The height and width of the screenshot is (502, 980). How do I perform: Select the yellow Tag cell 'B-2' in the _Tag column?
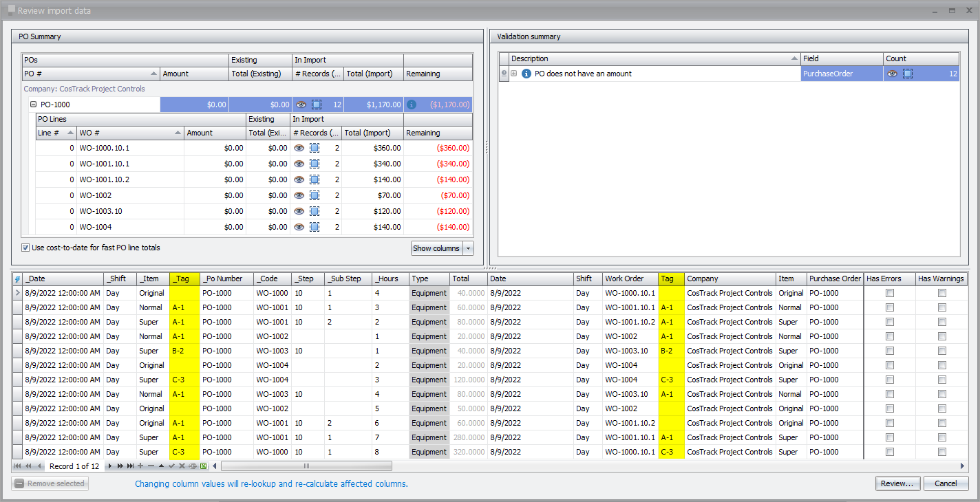point(184,351)
